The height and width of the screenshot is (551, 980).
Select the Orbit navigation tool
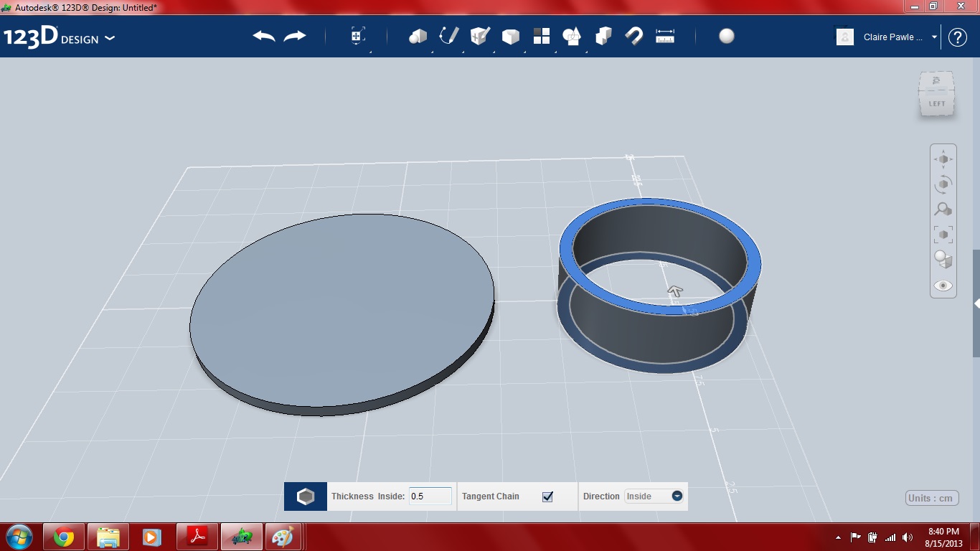click(943, 184)
